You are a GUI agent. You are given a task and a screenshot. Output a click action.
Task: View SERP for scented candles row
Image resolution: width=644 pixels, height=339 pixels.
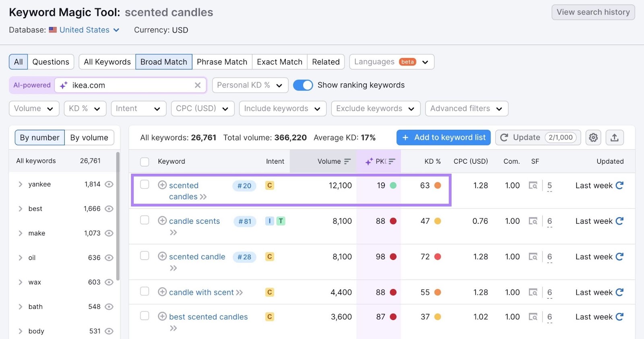pyautogui.click(x=533, y=186)
